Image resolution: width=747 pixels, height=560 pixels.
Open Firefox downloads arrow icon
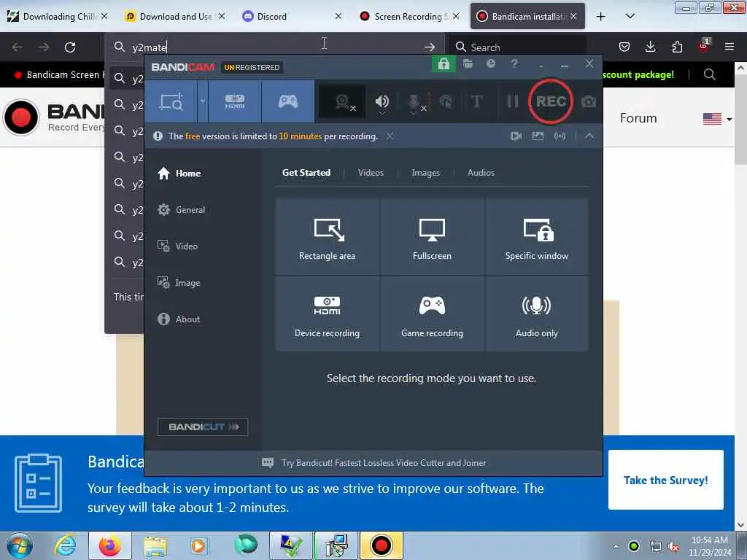point(650,47)
